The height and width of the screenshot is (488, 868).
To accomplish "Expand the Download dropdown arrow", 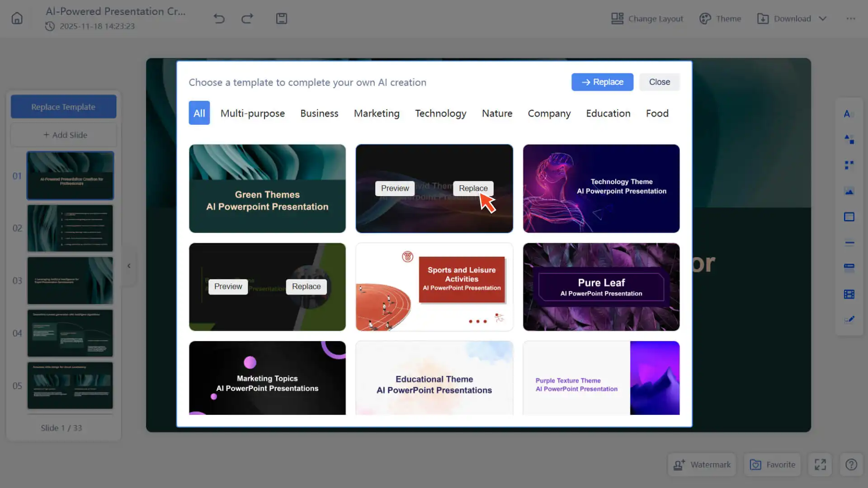I will coord(823,19).
